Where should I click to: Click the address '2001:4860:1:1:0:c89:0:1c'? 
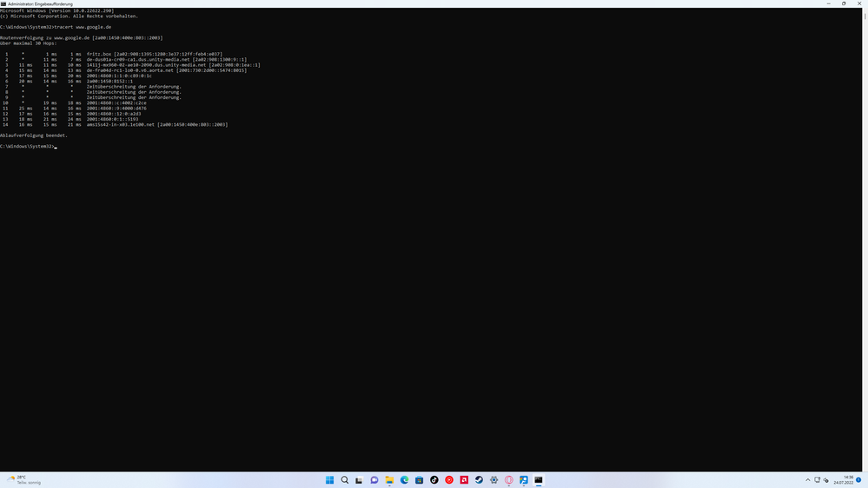coord(119,76)
